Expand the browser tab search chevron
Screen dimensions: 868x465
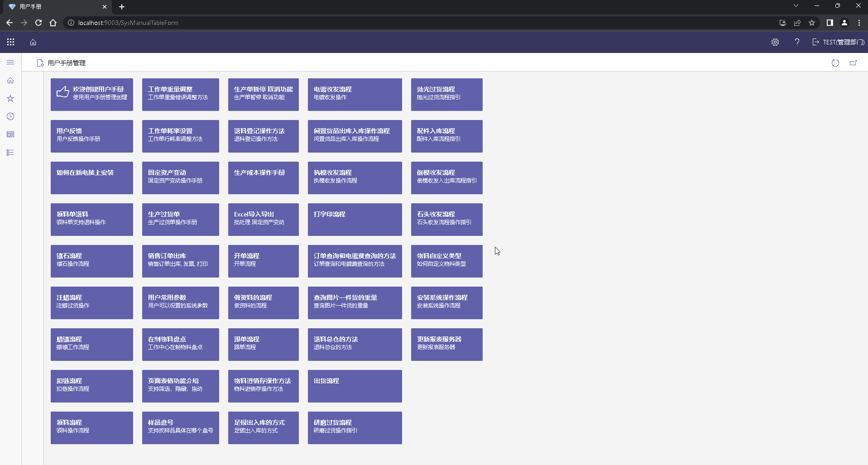796,6
